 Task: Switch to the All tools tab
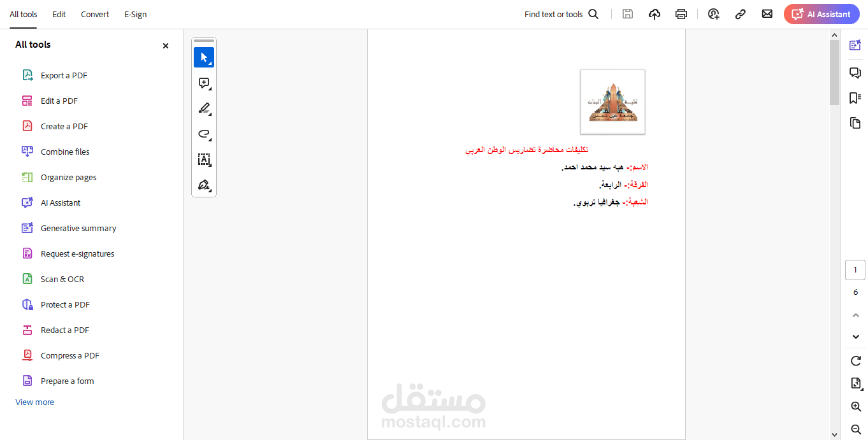(x=24, y=14)
